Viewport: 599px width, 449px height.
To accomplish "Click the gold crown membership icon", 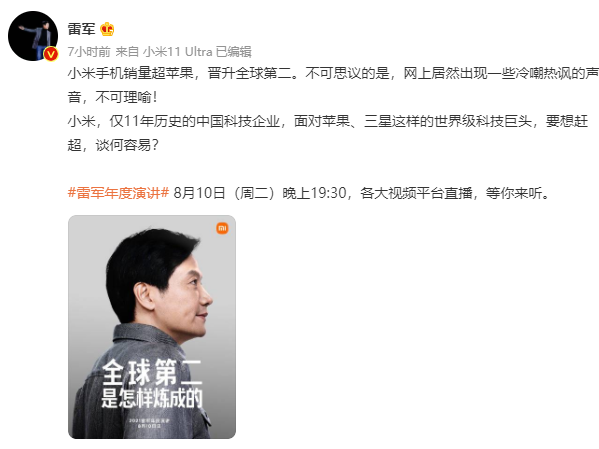I will 107,29.
